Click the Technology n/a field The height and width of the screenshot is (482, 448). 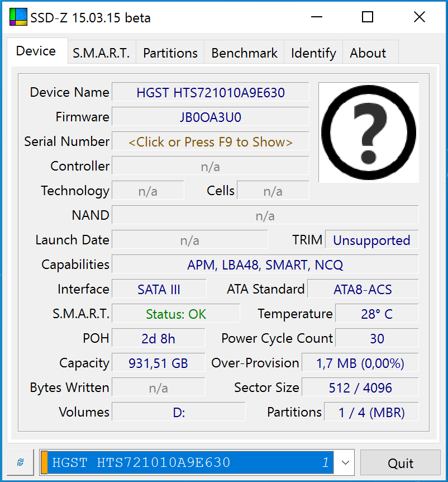[x=148, y=191]
